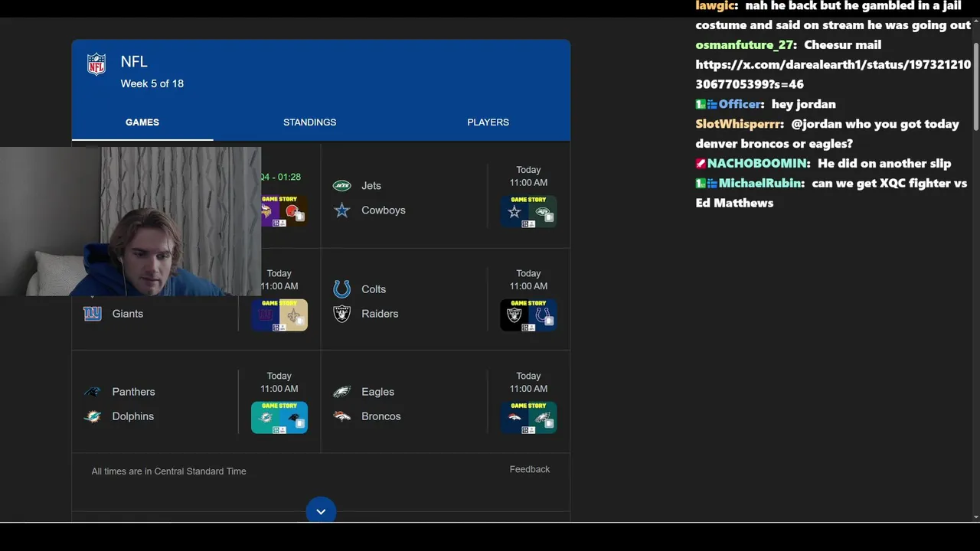Click the Raiders shield logo
Image resolution: width=980 pixels, height=551 pixels.
(341, 313)
